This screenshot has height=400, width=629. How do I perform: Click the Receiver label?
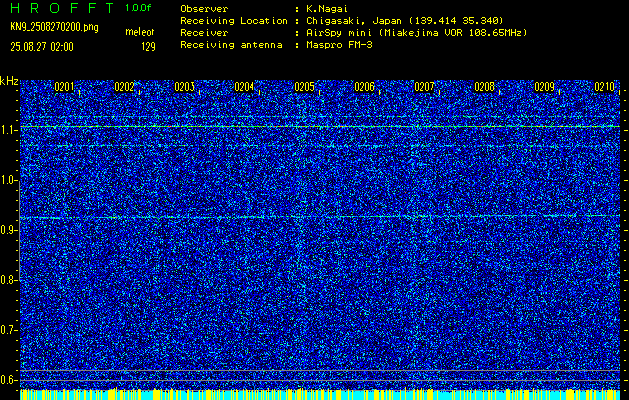(x=204, y=33)
